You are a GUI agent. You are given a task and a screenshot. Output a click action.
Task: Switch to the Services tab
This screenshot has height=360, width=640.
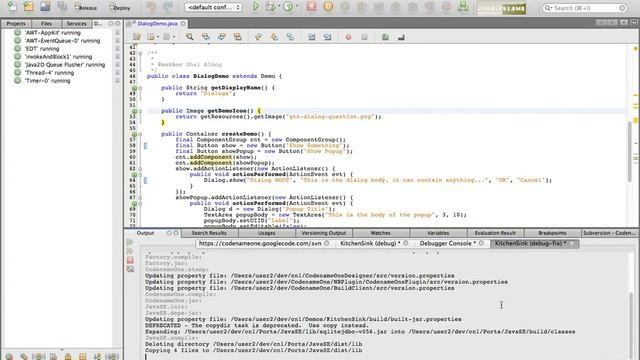(x=76, y=24)
